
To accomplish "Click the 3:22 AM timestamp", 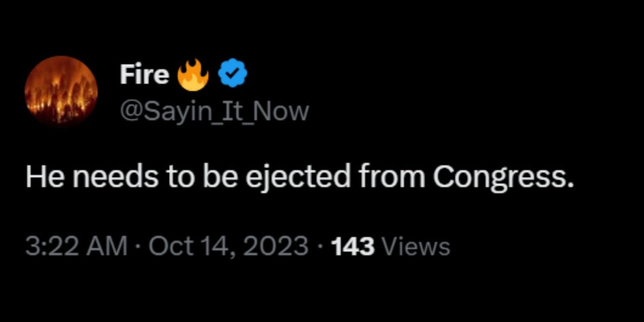I will [x=76, y=246].
